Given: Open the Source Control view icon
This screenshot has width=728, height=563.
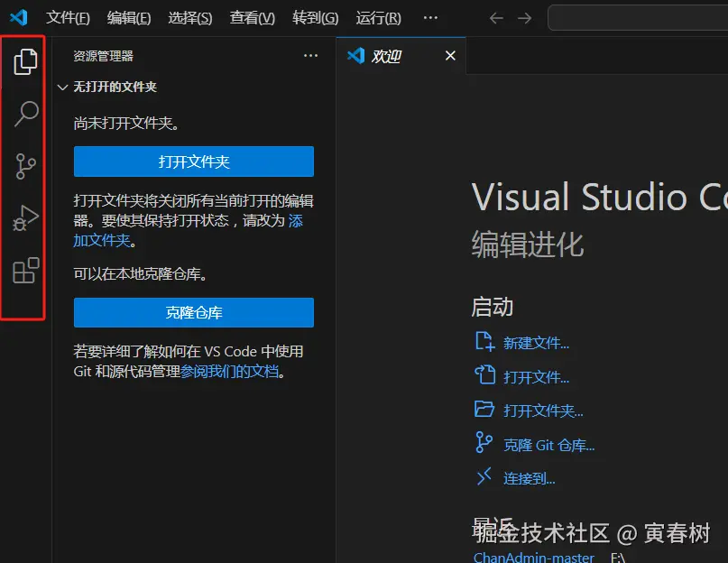Looking at the screenshot, I should tap(25, 166).
